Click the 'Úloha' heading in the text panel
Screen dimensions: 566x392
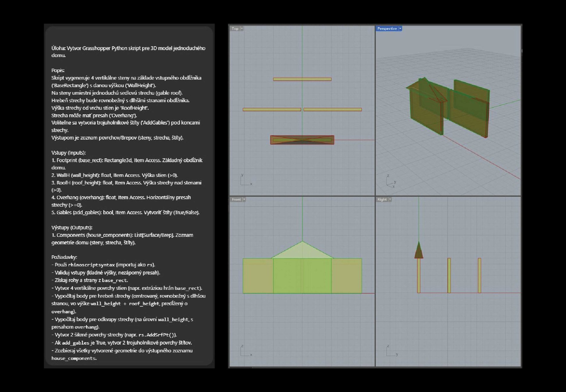click(58, 48)
